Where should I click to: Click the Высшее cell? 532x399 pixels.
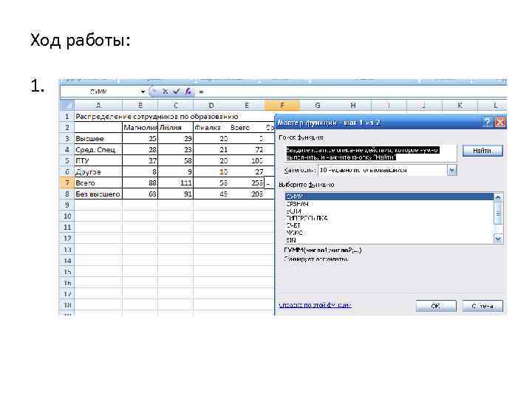[98, 138]
